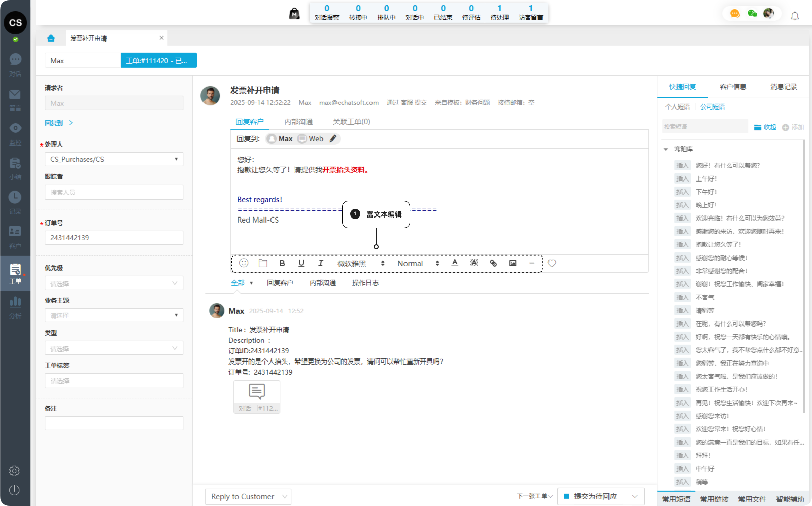Switch to the 客户信息 tab
Viewport: 812px width, 506px height.
coord(733,87)
